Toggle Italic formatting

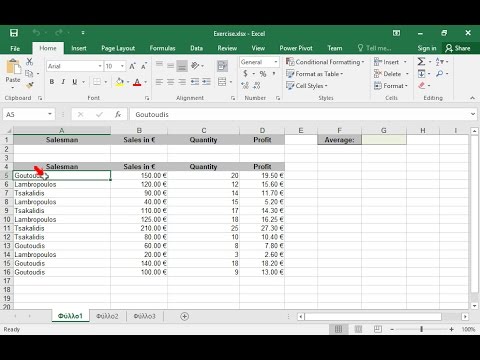click(x=63, y=82)
